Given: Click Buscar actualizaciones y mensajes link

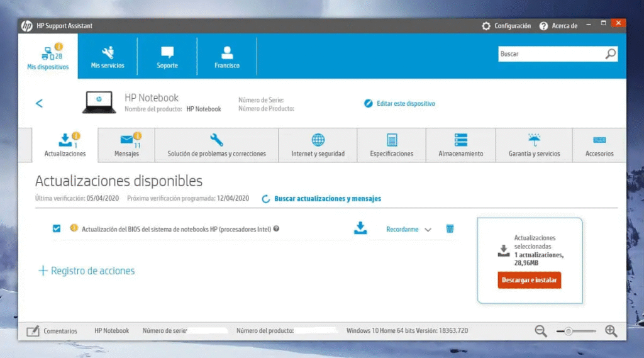Looking at the screenshot, I should tap(327, 199).
